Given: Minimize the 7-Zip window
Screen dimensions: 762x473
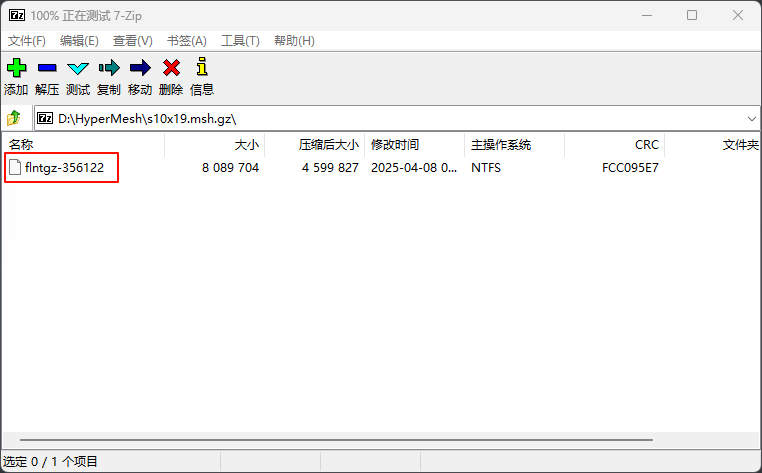Looking at the screenshot, I should (647, 16).
